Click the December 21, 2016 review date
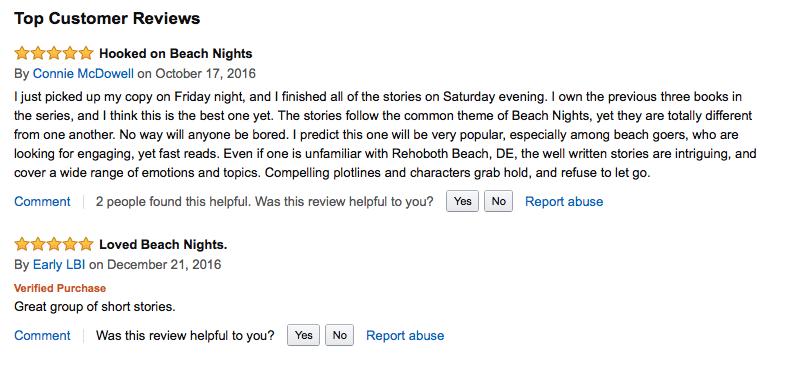 (164, 265)
